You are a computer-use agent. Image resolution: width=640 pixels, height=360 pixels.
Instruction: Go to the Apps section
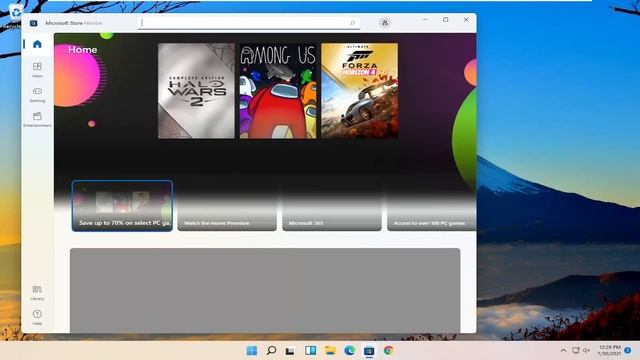(x=37, y=69)
